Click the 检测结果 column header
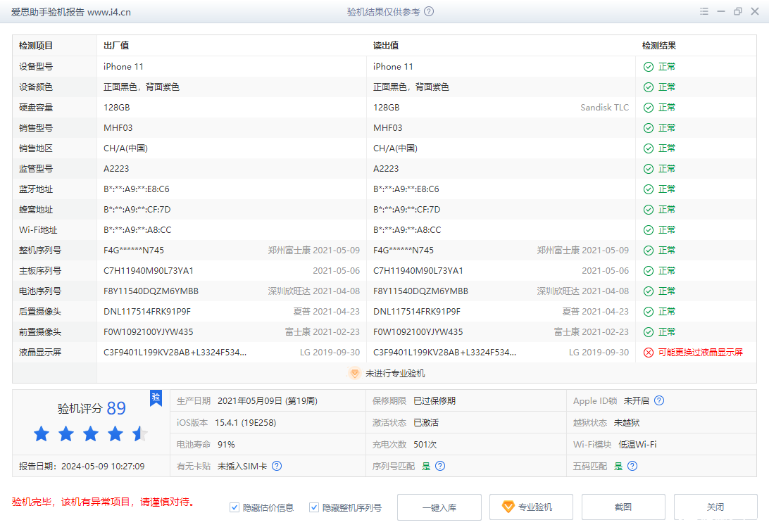769x532 pixels. click(659, 46)
